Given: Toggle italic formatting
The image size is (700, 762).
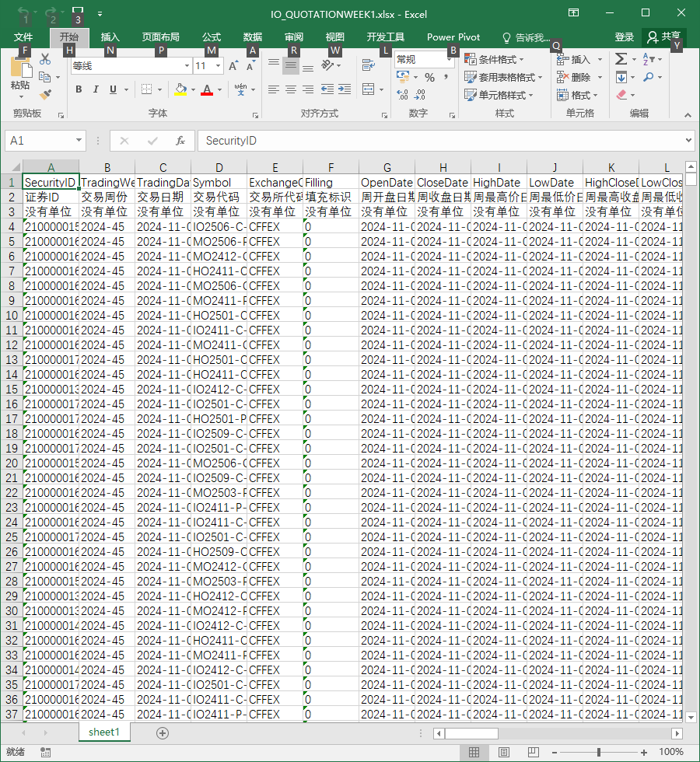Looking at the screenshot, I should point(96,89).
